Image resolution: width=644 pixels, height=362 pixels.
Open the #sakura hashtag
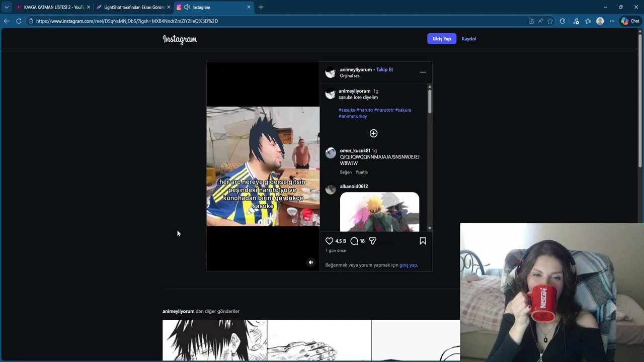403,110
